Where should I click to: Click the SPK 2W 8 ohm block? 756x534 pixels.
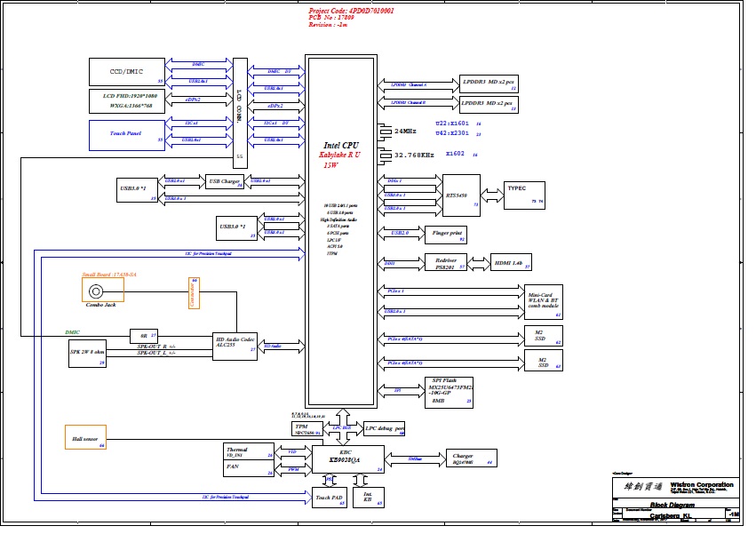[87, 354]
